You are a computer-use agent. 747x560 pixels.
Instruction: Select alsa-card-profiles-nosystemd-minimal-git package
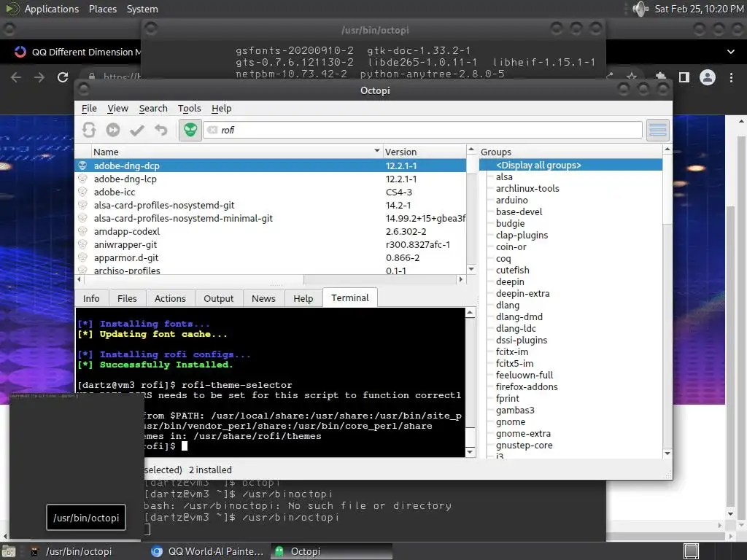coord(271,218)
